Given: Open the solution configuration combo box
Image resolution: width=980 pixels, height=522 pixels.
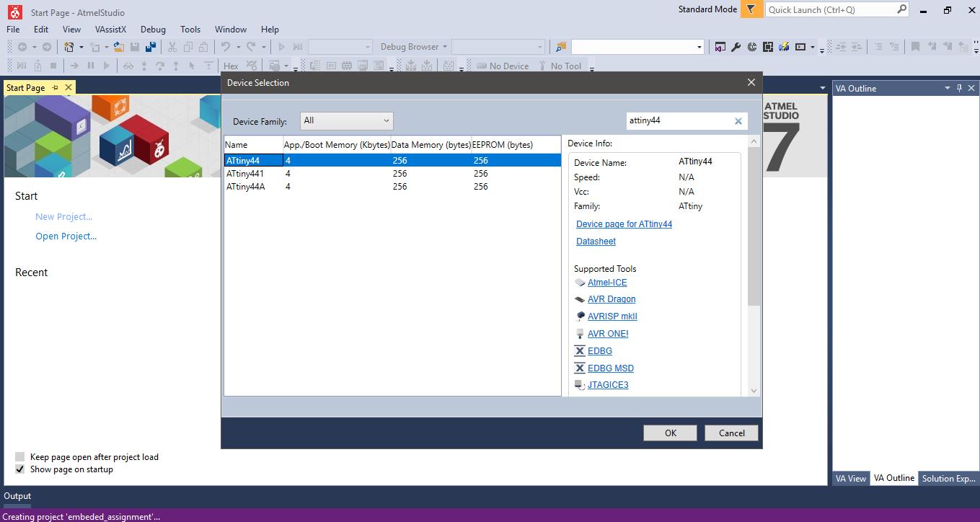Looking at the screenshot, I should pyautogui.click(x=340, y=47).
